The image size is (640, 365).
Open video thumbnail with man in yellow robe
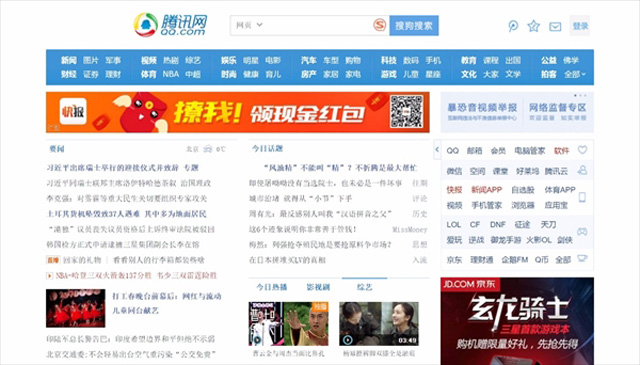click(289, 324)
